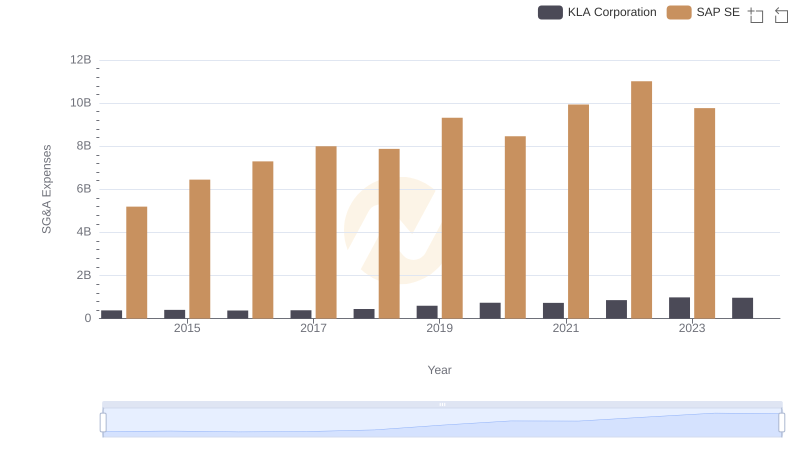Click the zoom area select icon
Image resolution: width=800 pixels, height=461 pixels.
point(756,15)
